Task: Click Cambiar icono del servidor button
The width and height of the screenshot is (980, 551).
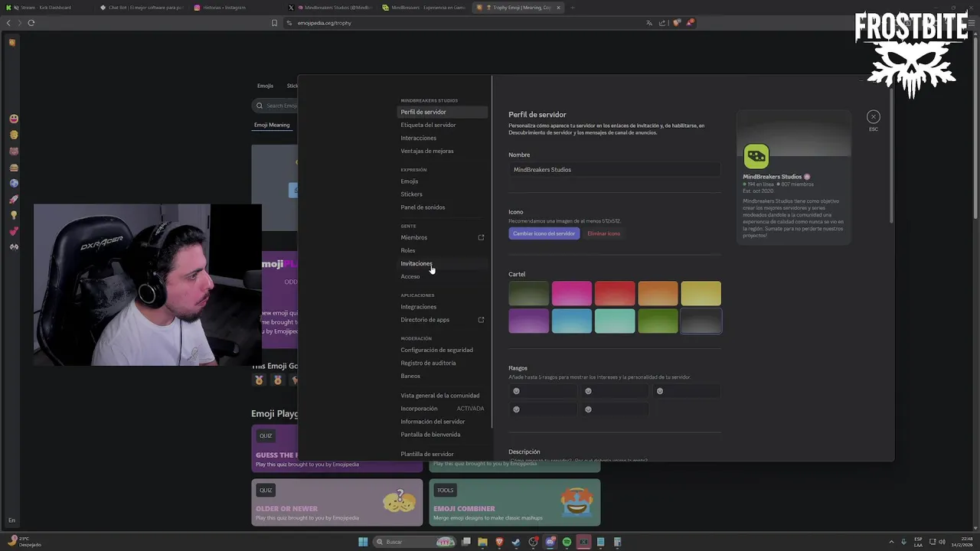Action: [x=544, y=233]
